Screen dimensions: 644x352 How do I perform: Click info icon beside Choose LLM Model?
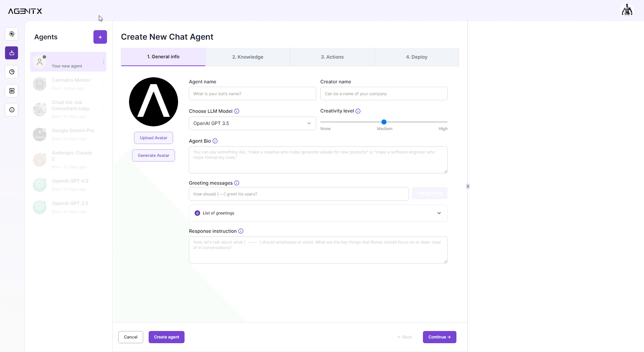237,111
